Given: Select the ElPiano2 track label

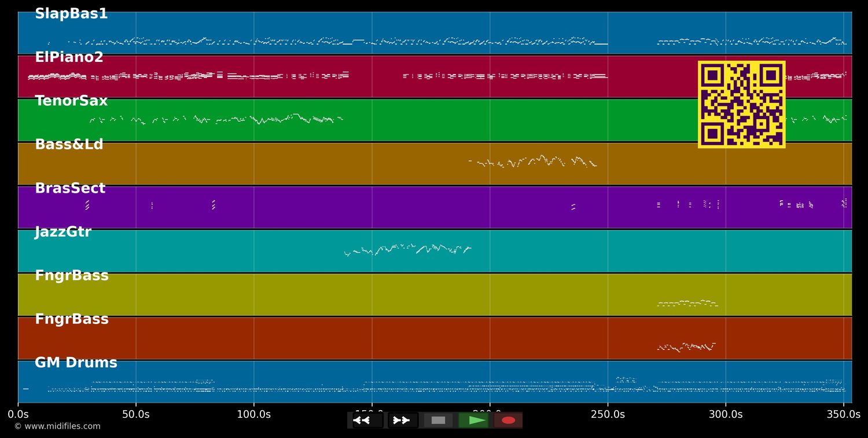Looking at the screenshot, I should [x=69, y=57].
